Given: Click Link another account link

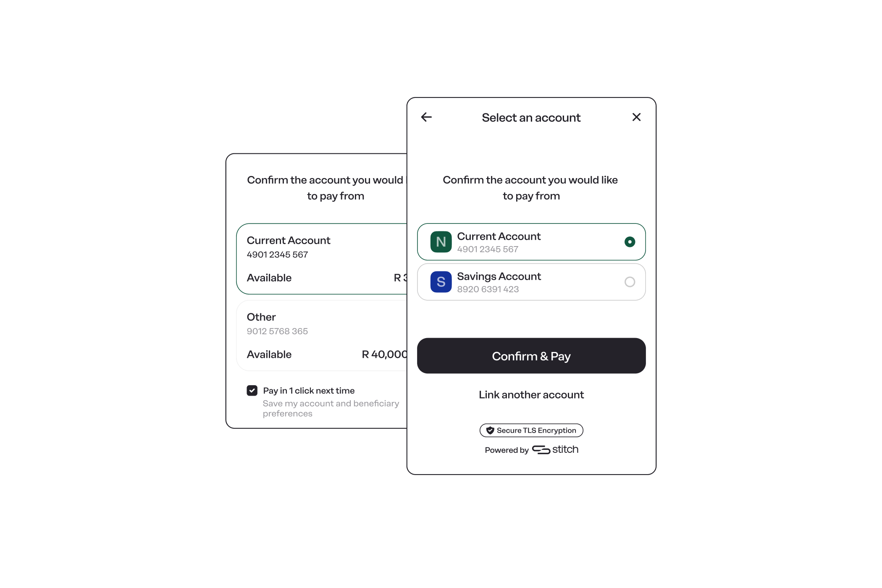Looking at the screenshot, I should coord(531,394).
